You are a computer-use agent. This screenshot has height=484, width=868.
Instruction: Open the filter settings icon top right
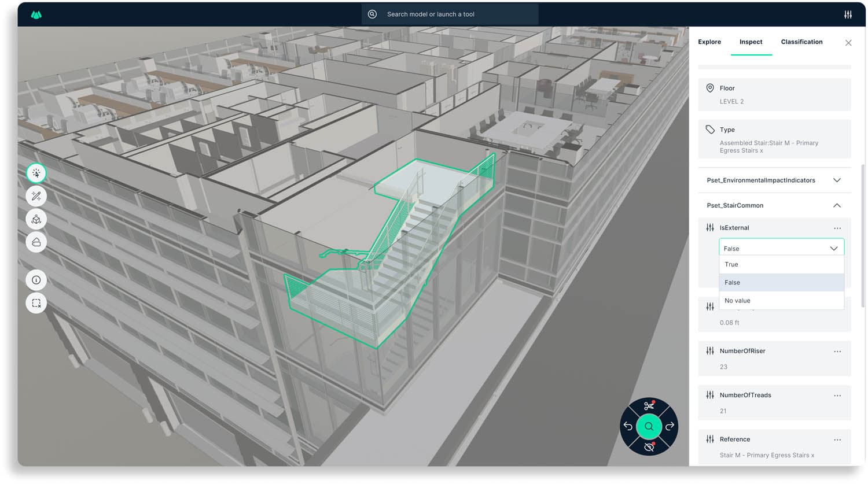pos(848,14)
